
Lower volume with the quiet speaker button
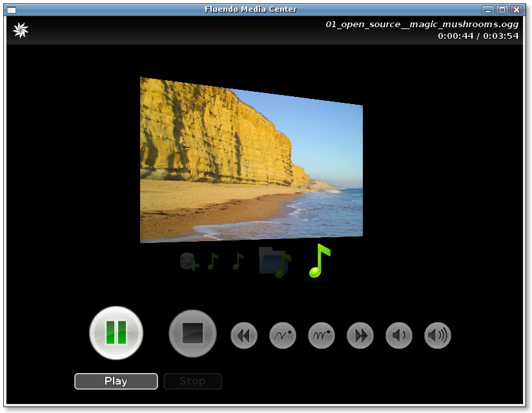(398, 335)
